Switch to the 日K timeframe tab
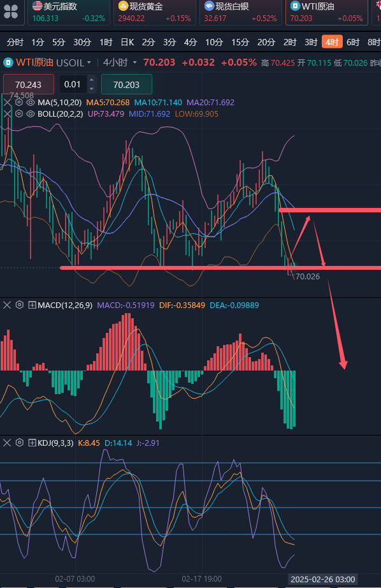 pyautogui.click(x=127, y=42)
